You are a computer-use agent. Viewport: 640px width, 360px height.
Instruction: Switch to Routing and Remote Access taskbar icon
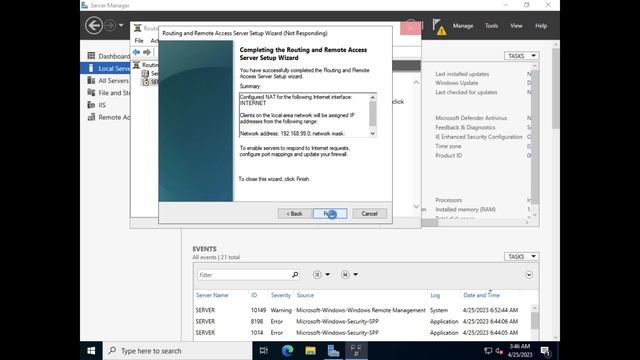(356, 351)
